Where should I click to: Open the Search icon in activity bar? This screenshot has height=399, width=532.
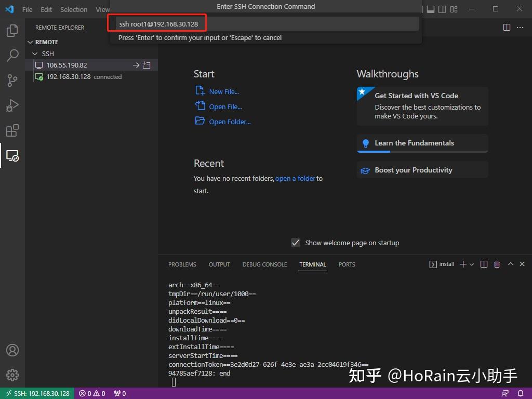tap(12, 56)
